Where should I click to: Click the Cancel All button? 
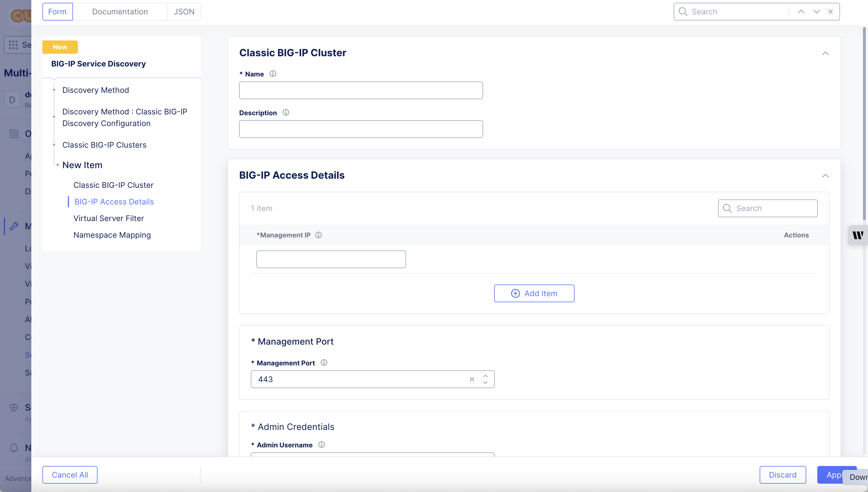pos(70,475)
